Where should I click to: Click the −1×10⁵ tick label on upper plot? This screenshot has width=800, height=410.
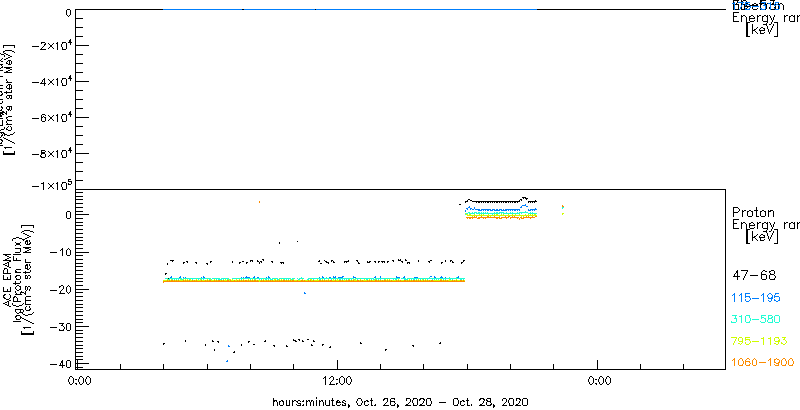click(53, 185)
